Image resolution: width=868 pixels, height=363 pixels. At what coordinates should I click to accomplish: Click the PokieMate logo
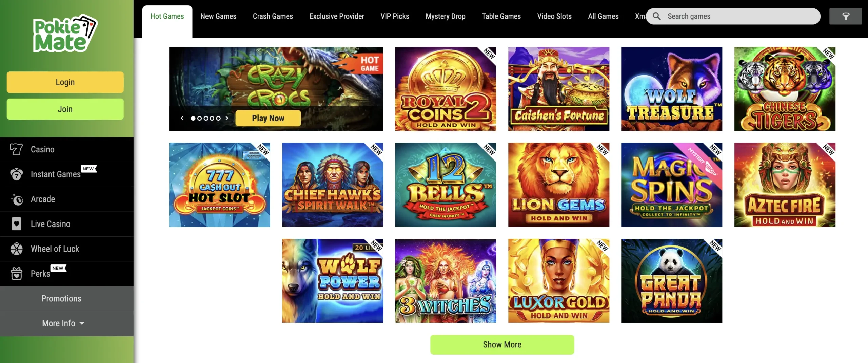pos(65,33)
